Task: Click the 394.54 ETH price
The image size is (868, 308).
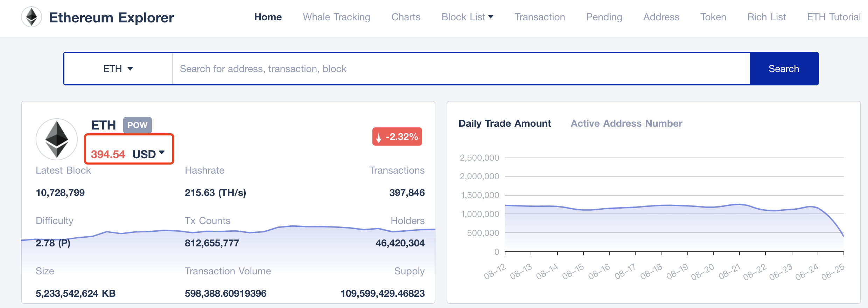Action: pyautogui.click(x=108, y=154)
